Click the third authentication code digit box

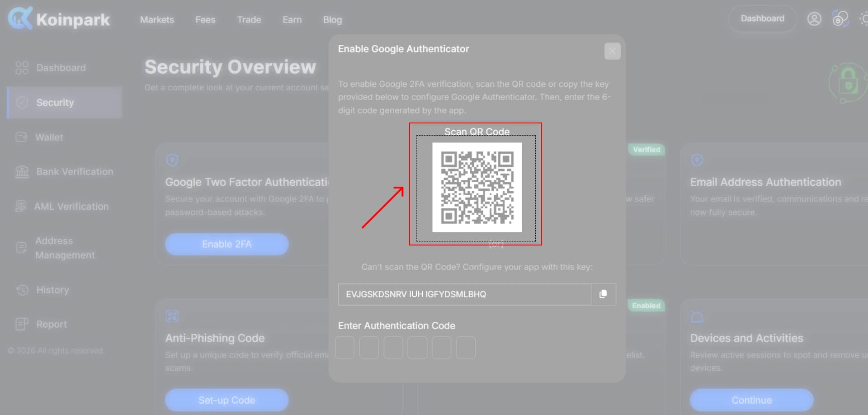tap(393, 348)
